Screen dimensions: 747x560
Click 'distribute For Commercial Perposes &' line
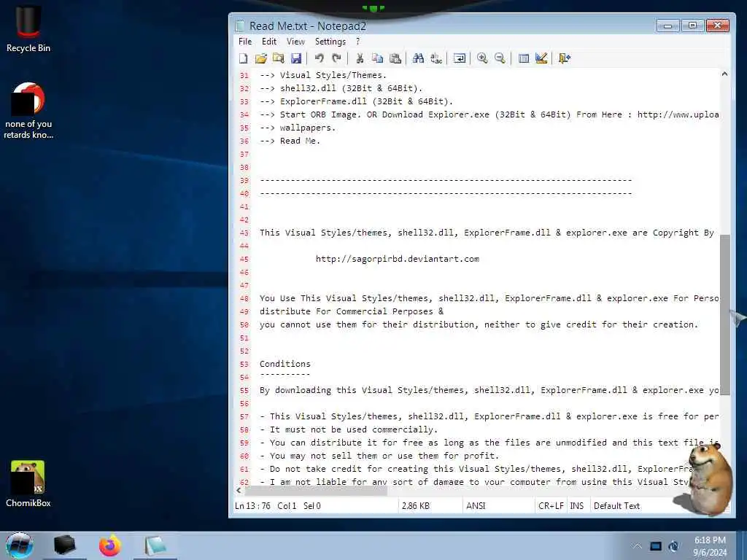[352, 311]
